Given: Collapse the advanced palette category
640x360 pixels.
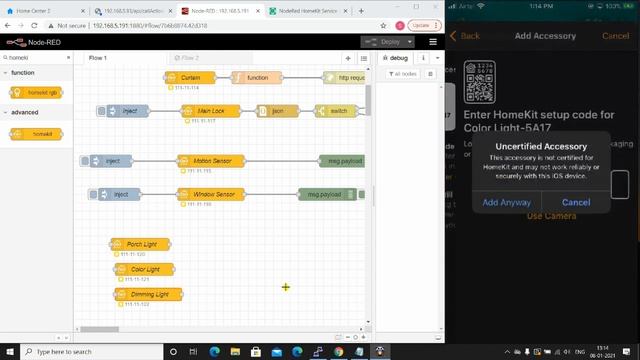Looking at the screenshot, I should tap(24, 112).
